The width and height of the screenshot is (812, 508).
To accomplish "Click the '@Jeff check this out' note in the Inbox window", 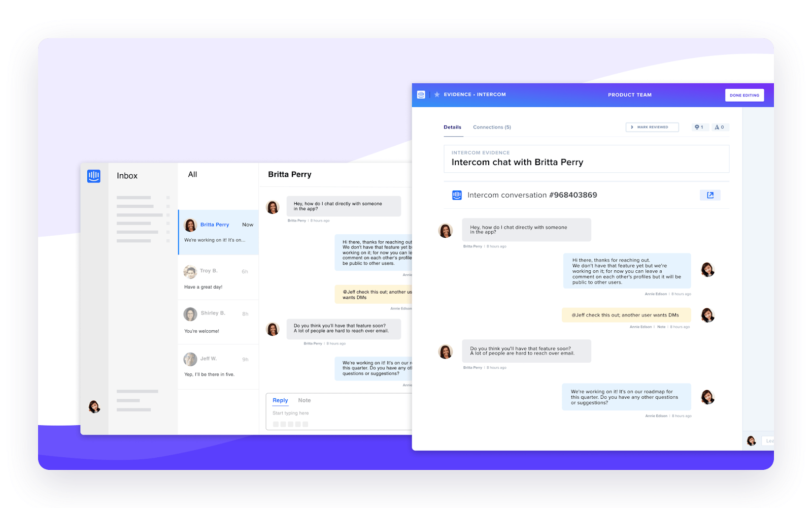I will (x=374, y=295).
